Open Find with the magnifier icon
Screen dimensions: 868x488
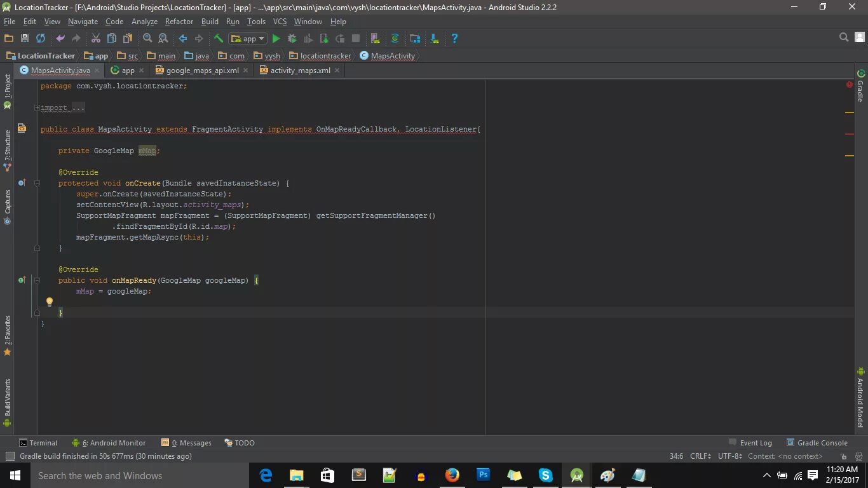(147, 38)
